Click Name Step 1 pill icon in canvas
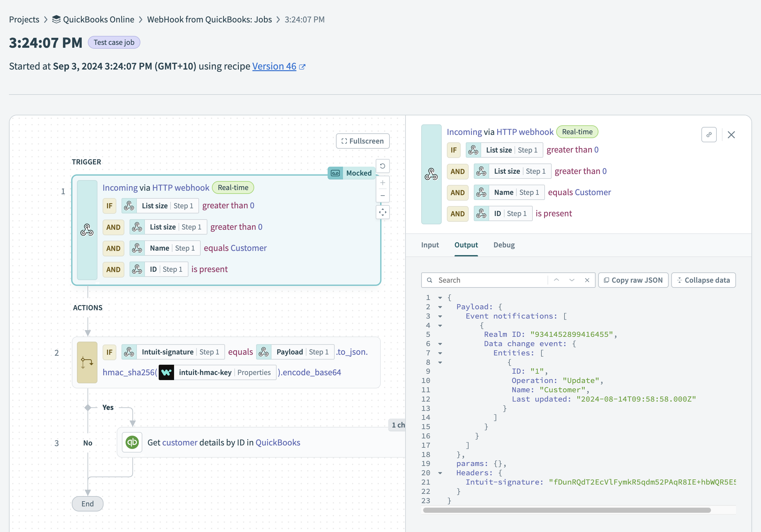The width and height of the screenshot is (761, 532). pyautogui.click(x=137, y=248)
